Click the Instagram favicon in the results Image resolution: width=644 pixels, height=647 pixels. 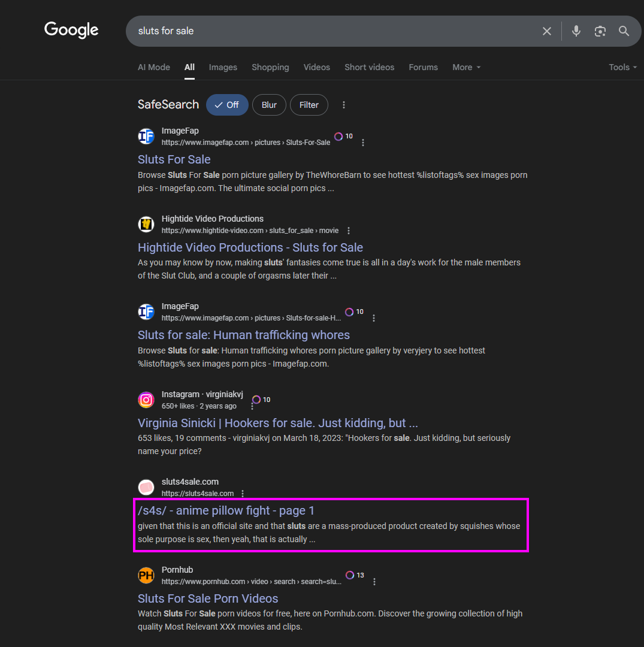[x=146, y=400]
